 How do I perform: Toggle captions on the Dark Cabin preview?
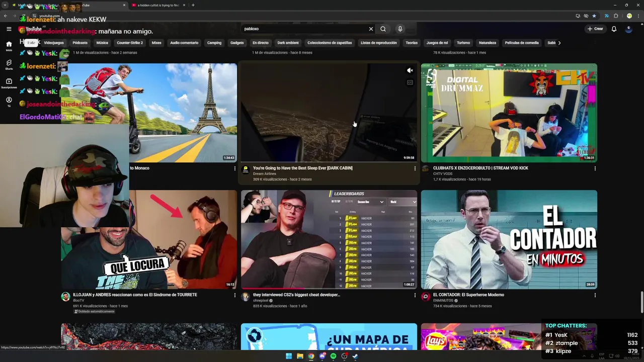pos(410,82)
